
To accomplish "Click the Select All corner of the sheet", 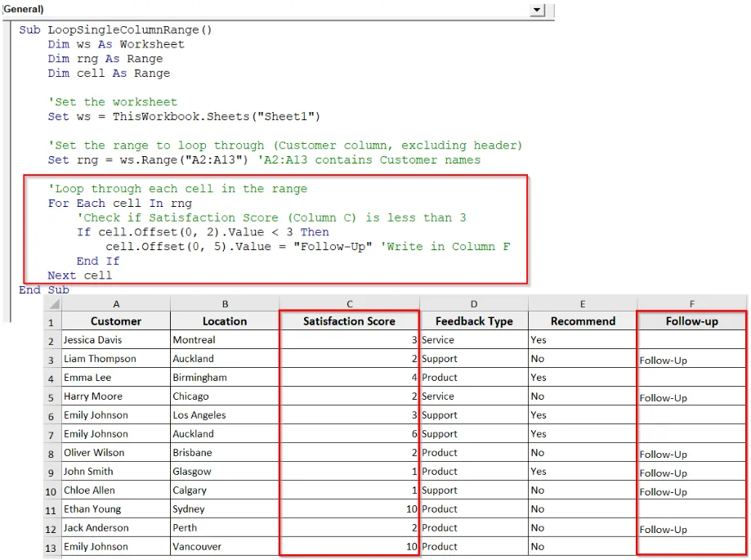I will pyautogui.click(x=52, y=304).
